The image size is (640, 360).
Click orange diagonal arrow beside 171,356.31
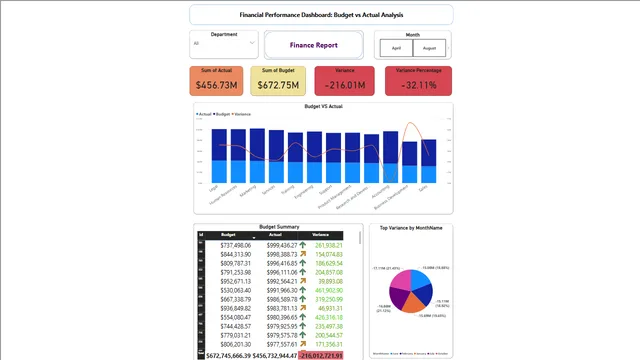(x=302, y=344)
